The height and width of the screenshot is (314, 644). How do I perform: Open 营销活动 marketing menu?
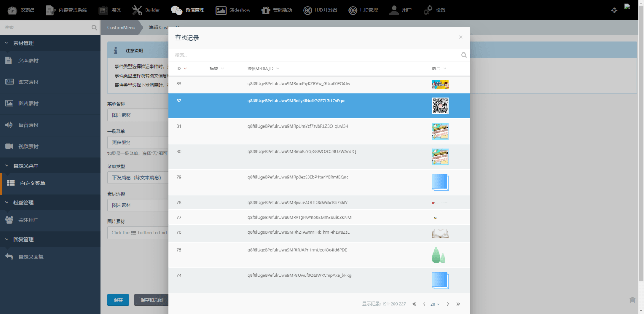(x=276, y=10)
